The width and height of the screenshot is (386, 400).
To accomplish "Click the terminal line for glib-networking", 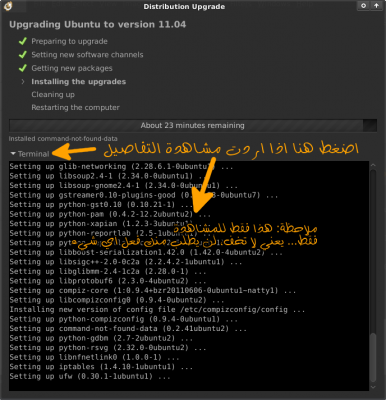I will click(x=121, y=166).
